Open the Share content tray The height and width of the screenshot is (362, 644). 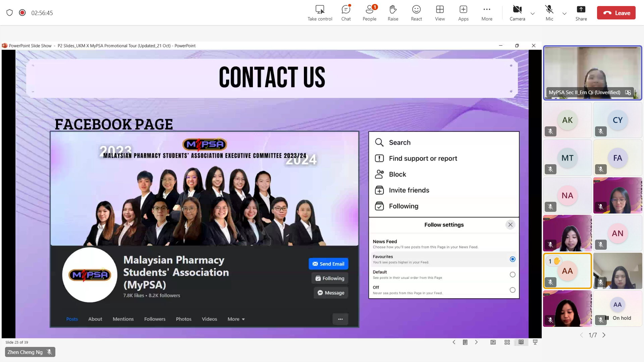tap(581, 13)
